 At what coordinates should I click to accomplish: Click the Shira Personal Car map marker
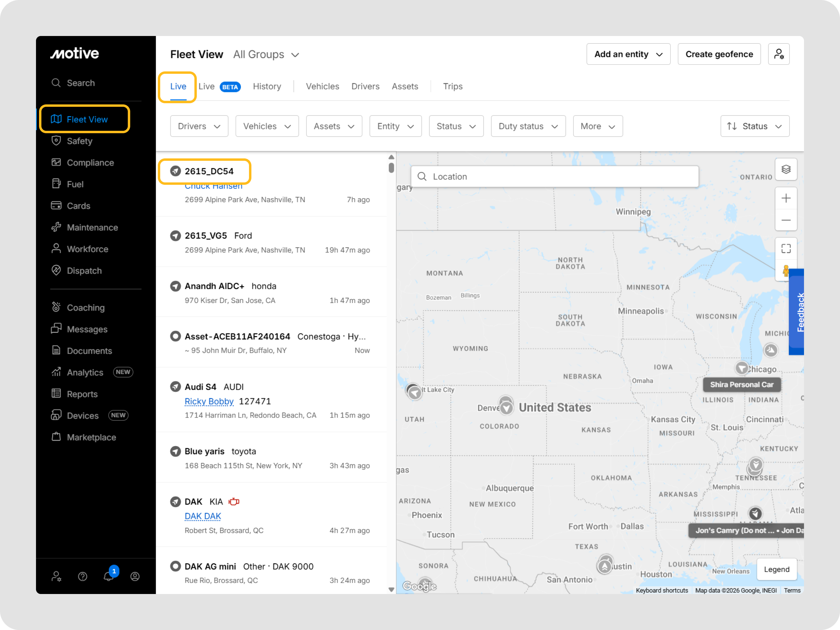tap(742, 367)
